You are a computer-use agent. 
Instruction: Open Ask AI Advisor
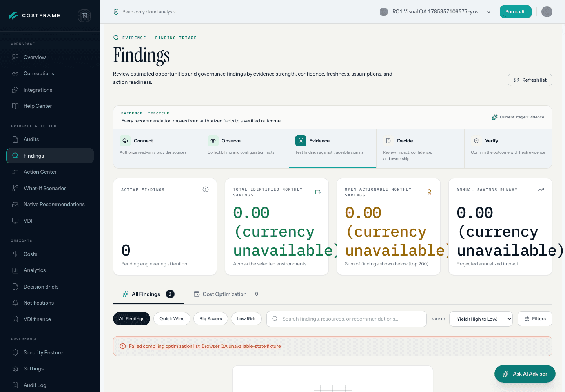pyautogui.click(x=525, y=374)
